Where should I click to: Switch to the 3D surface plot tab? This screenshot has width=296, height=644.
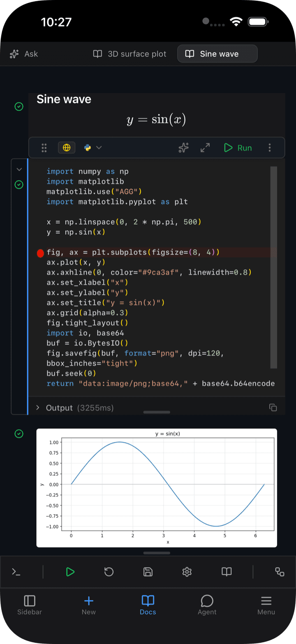point(130,54)
